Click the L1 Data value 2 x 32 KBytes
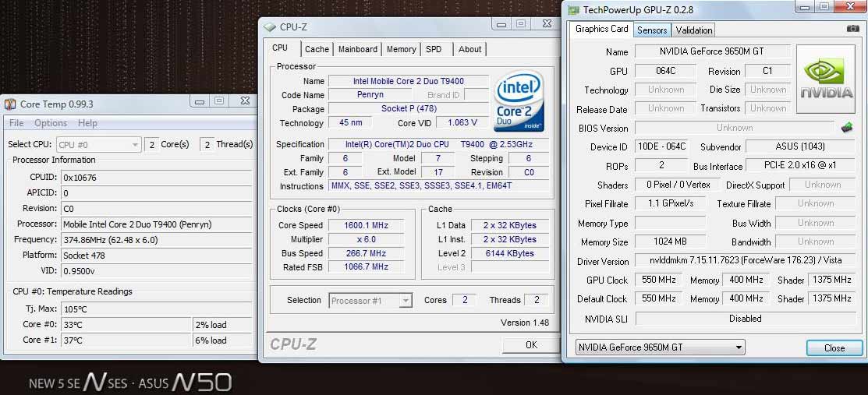Screen dimensions: 868x395 pos(509,225)
